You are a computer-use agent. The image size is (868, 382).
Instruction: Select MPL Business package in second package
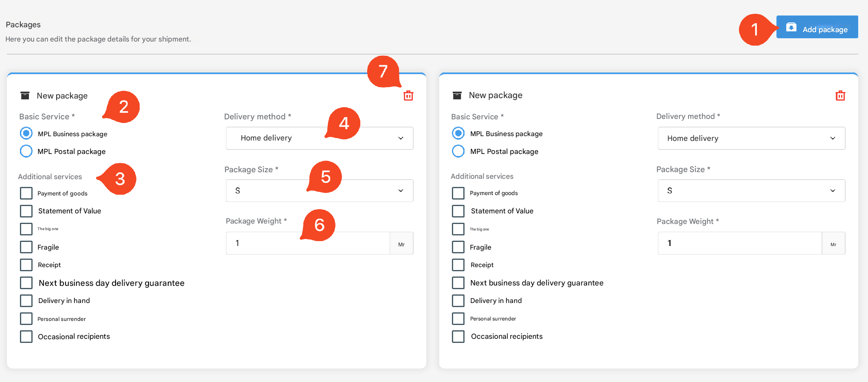pos(458,133)
